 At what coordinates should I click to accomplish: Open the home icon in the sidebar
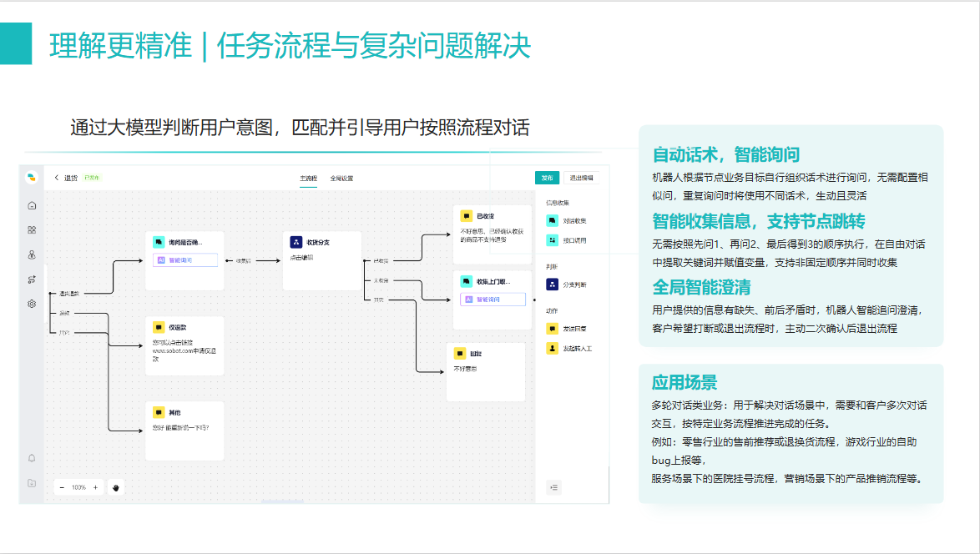32,205
